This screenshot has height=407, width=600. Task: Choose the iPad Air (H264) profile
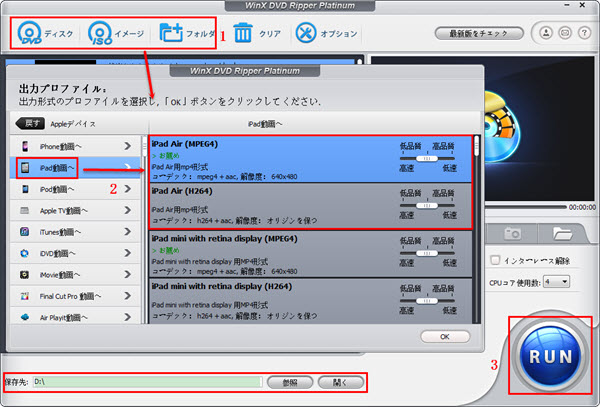310,206
